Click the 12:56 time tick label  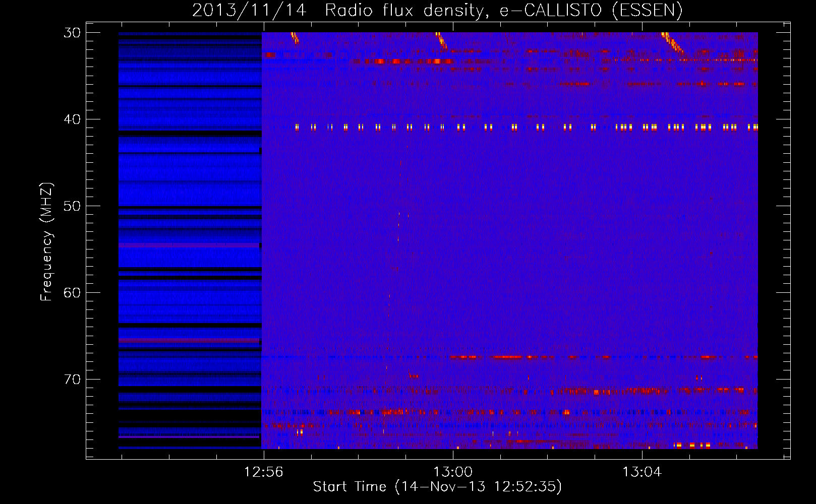click(x=264, y=472)
